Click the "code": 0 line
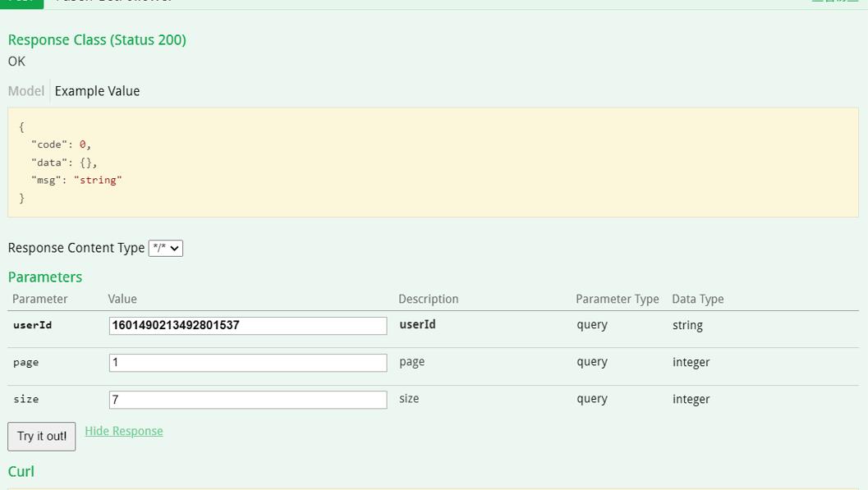The height and width of the screenshot is (490, 868). (x=61, y=145)
